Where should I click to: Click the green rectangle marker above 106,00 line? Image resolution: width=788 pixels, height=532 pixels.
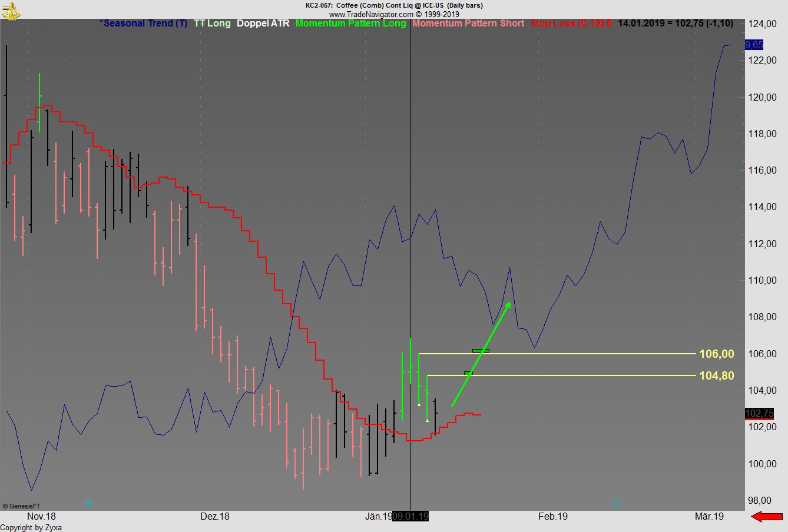point(481,351)
